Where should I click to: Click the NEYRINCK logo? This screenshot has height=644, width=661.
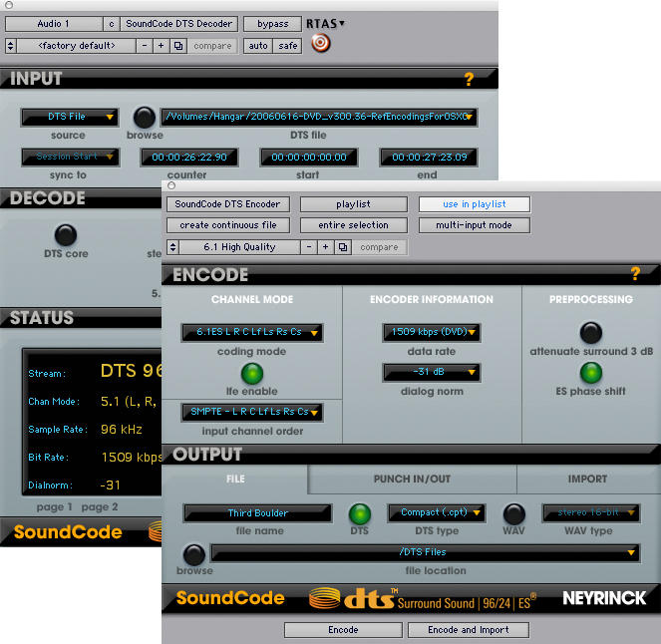click(603, 598)
